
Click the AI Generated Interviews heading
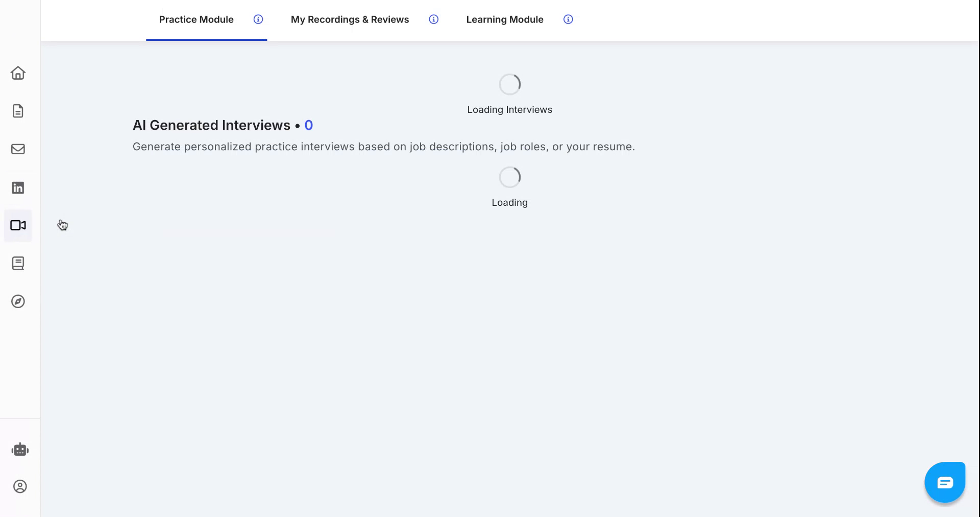[x=211, y=125]
